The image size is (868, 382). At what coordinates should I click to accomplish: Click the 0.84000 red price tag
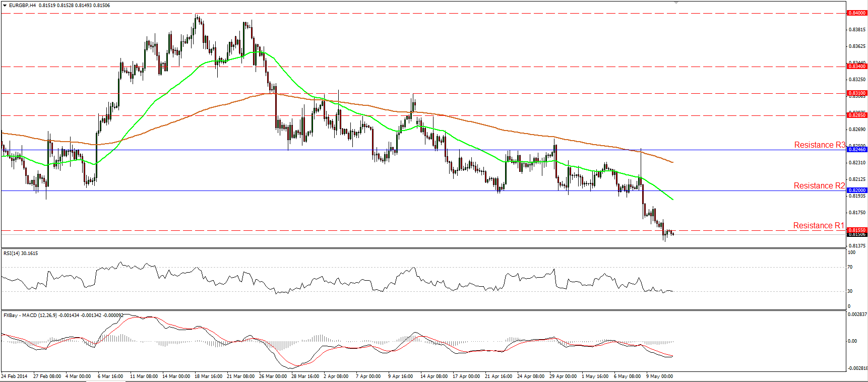[857, 13]
